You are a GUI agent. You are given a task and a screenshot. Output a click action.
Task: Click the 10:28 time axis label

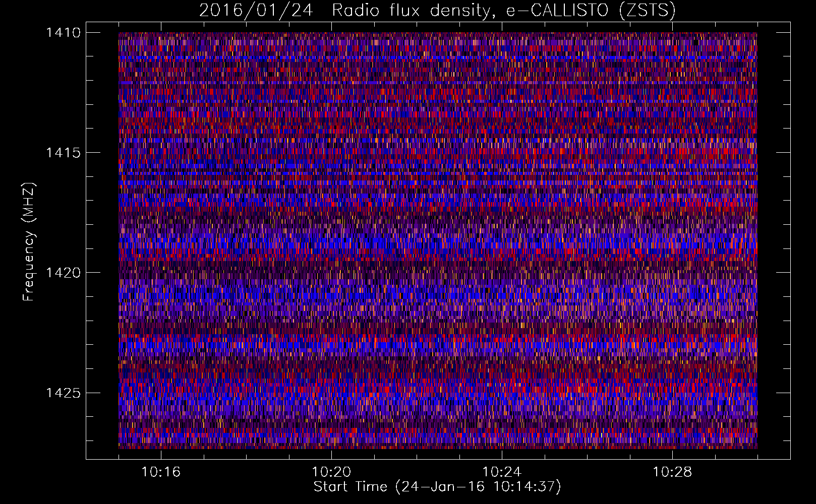(672, 472)
